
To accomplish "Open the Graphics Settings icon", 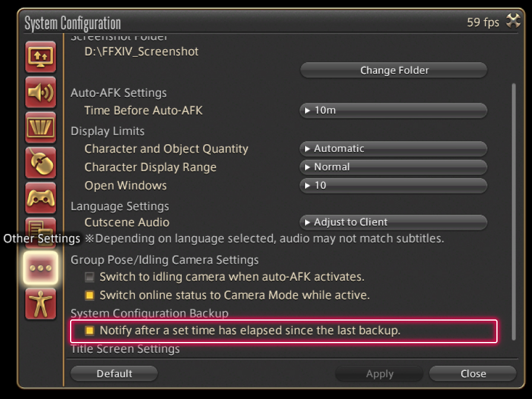I will pos(41,127).
